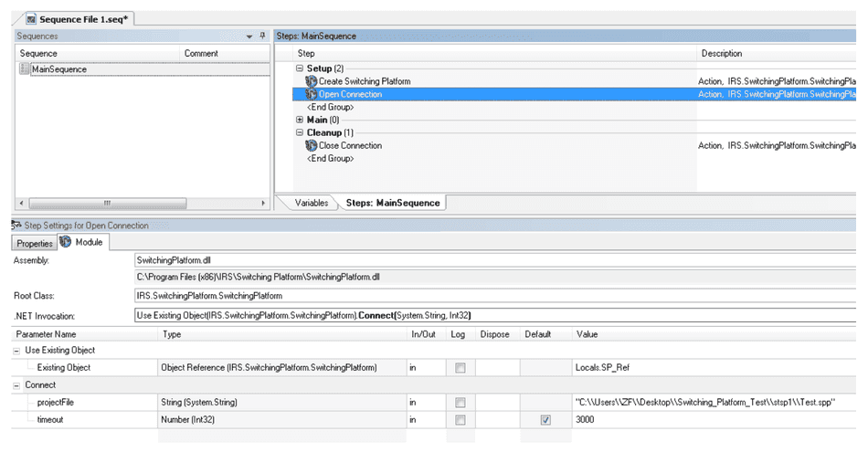Click Number (Int32) type cell
This screenshot has width=868, height=452.
[x=281, y=419]
